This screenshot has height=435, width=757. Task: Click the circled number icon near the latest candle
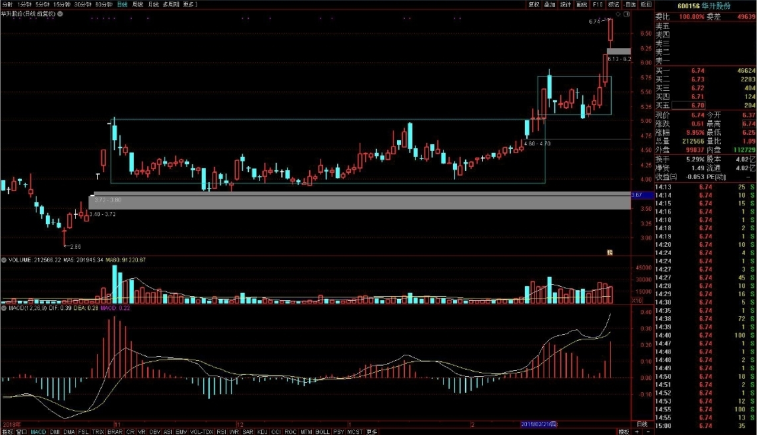627,14
